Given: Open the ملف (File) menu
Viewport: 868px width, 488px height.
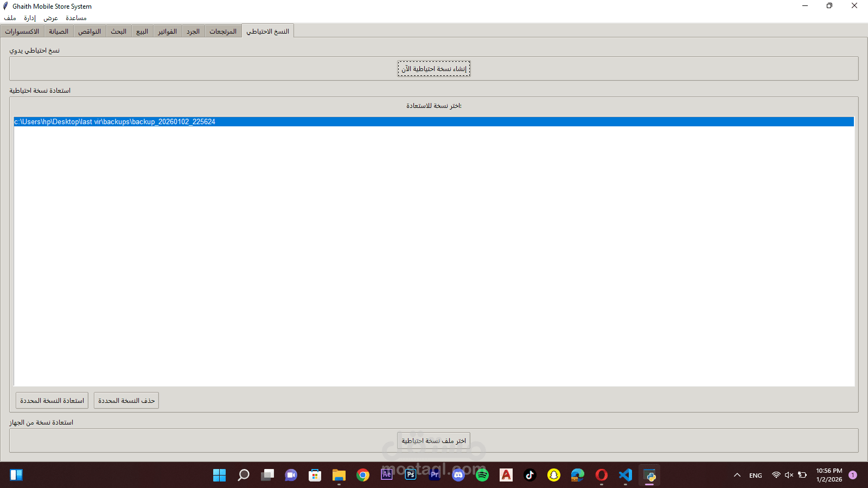Looking at the screenshot, I should pyautogui.click(x=10, y=18).
